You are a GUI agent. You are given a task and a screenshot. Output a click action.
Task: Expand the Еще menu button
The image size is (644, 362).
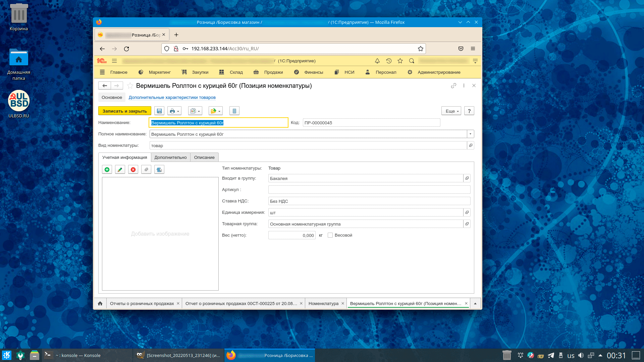pos(451,111)
